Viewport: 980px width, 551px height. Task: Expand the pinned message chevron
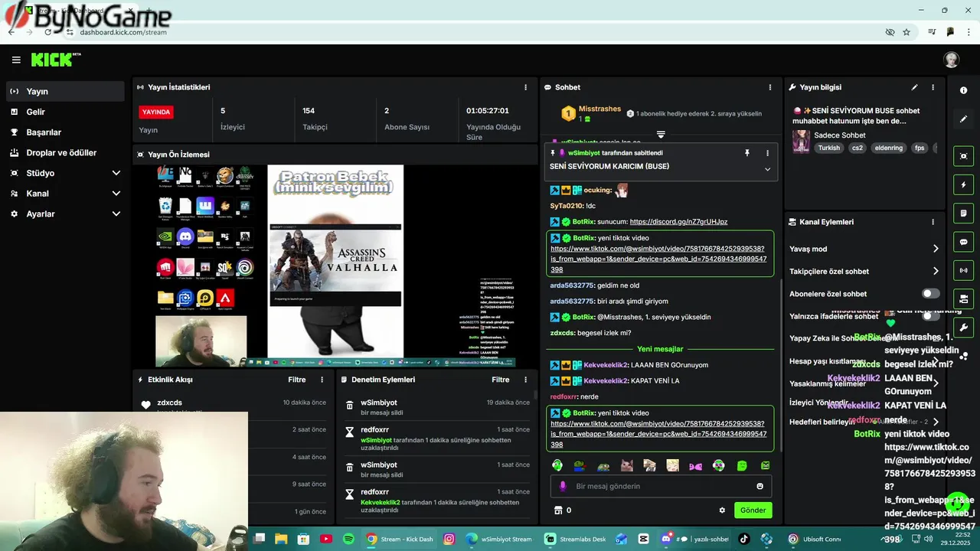tap(767, 169)
